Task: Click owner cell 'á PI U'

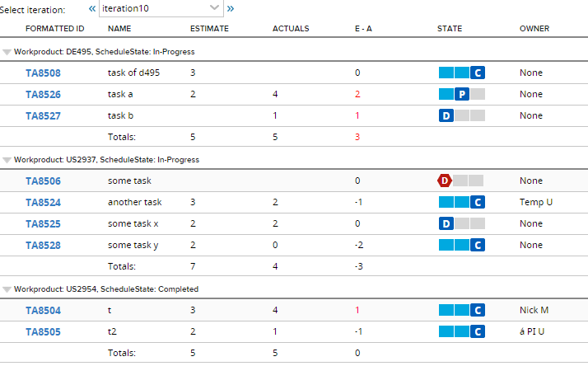Action: coord(532,331)
